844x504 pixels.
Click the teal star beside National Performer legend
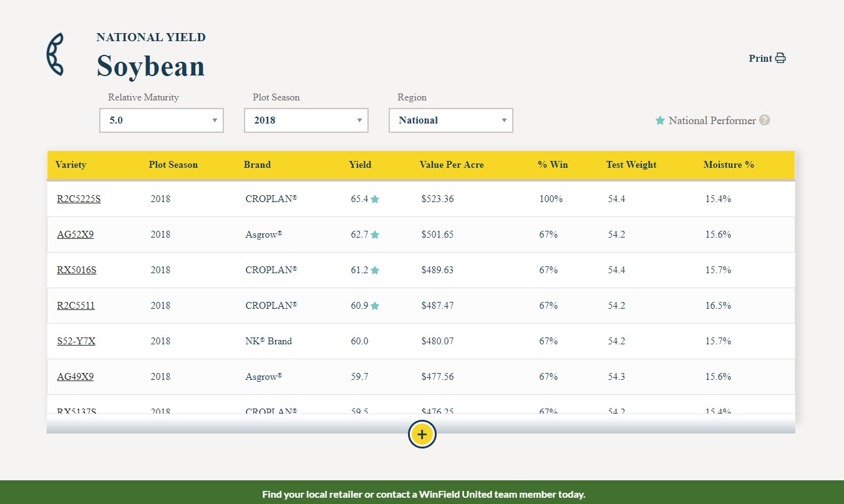click(x=660, y=120)
